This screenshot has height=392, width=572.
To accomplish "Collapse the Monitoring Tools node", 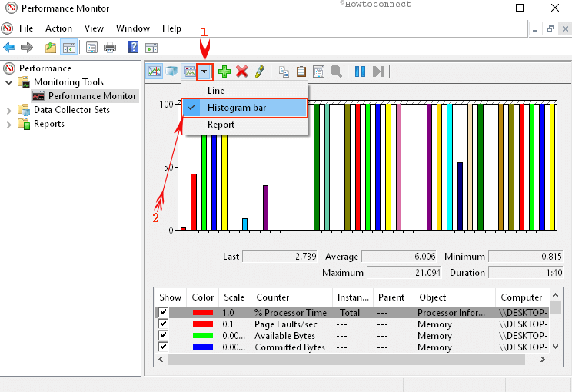I will [x=9, y=82].
